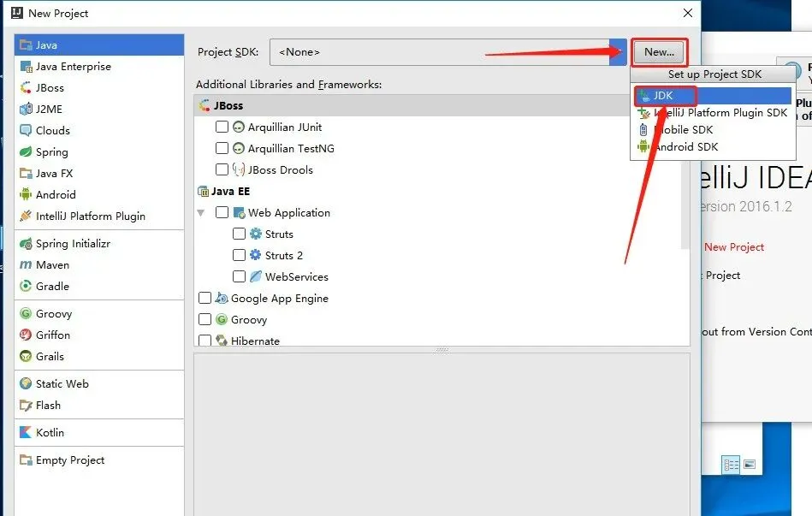The height and width of the screenshot is (516, 812).
Task: Tick the JBoss Drools checkbox
Action: coord(222,169)
